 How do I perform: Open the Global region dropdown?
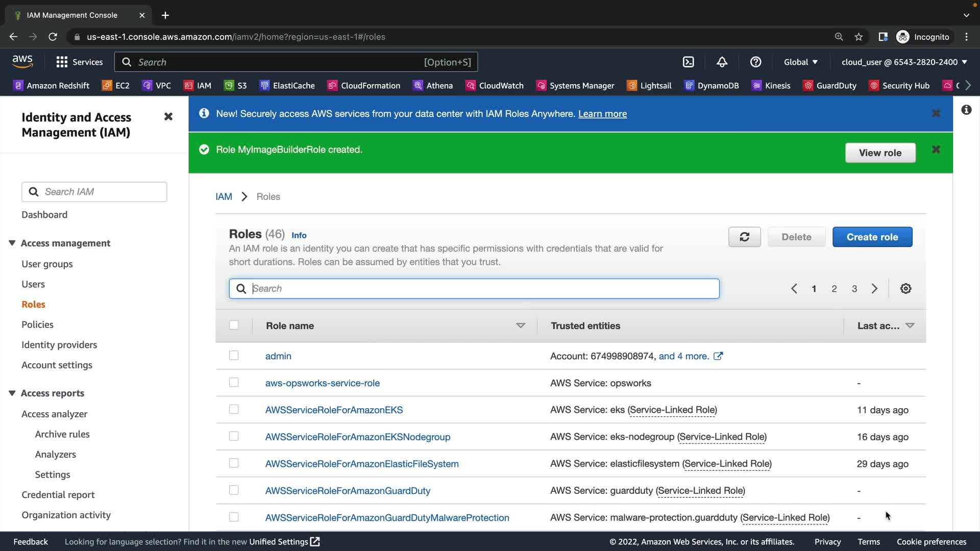[x=800, y=62]
